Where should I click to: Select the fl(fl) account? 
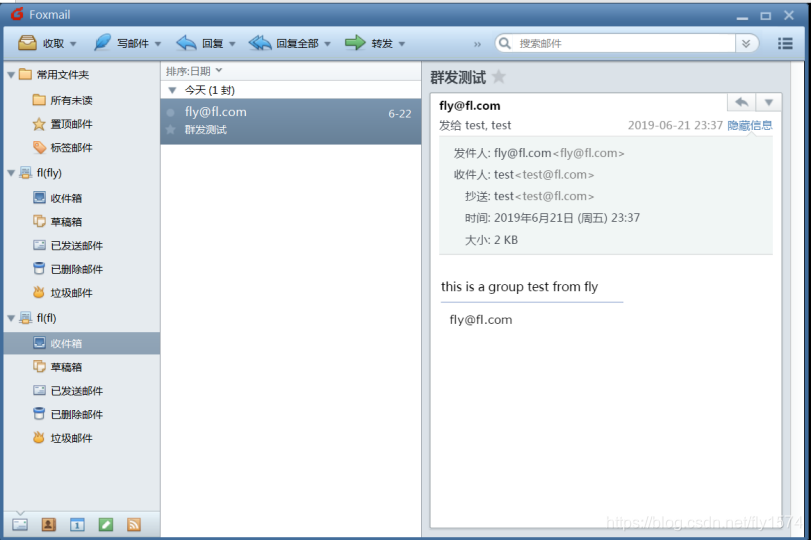pos(38,318)
